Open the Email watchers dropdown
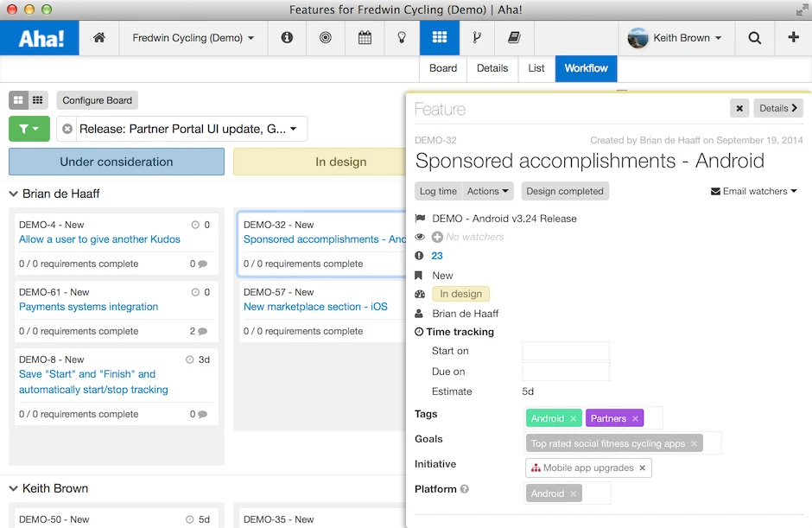 (x=753, y=191)
